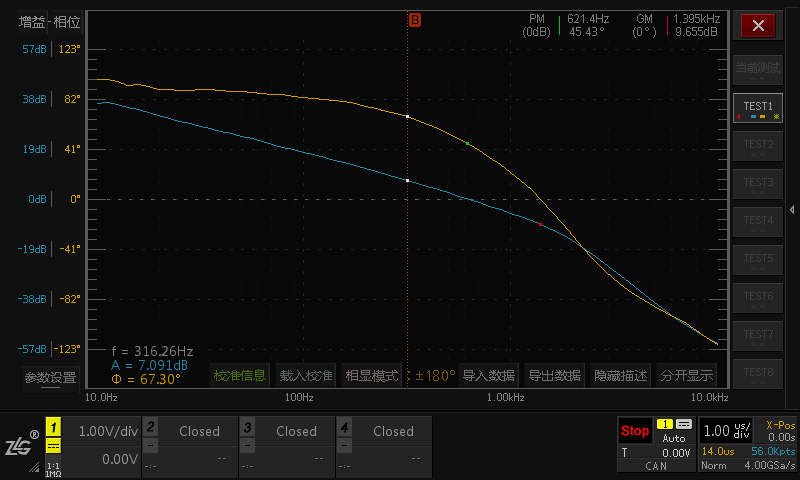Click the ZLG logo icon
Image resolution: width=800 pixels, height=480 pixels.
point(19,444)
